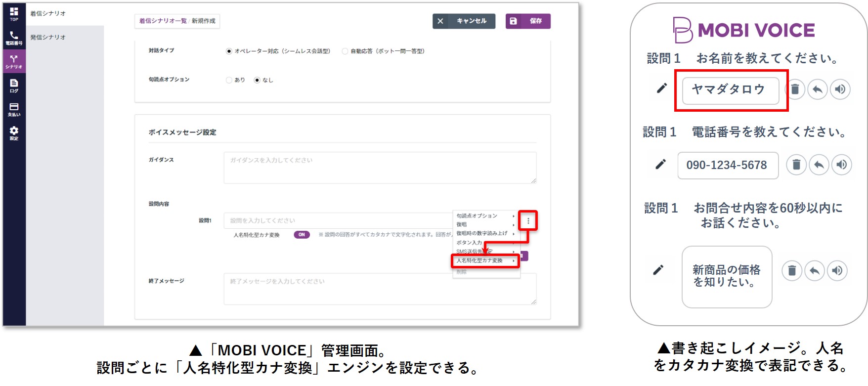Viewport: 868px width, 386px height.
Task: Open the TOP dashboard in the sidebar
Action: click(x=14, y=14)
